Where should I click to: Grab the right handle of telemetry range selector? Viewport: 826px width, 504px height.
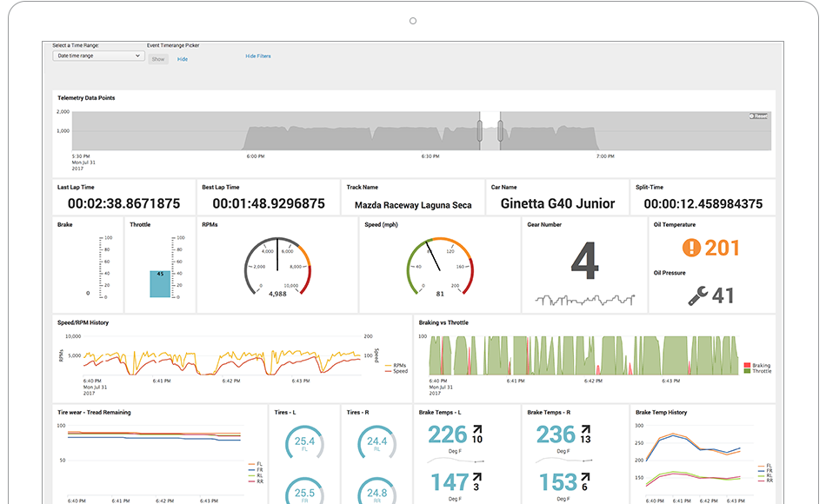tap(501, 132)
